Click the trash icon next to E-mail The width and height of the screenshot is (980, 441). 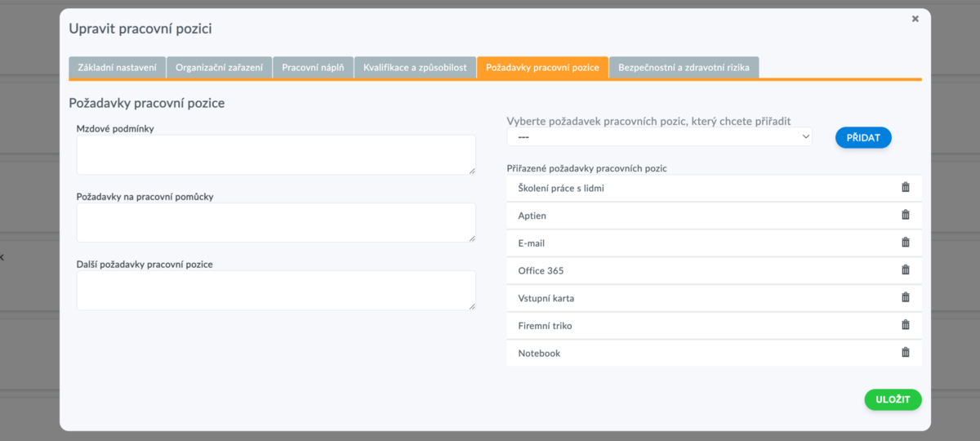(905, 243)
